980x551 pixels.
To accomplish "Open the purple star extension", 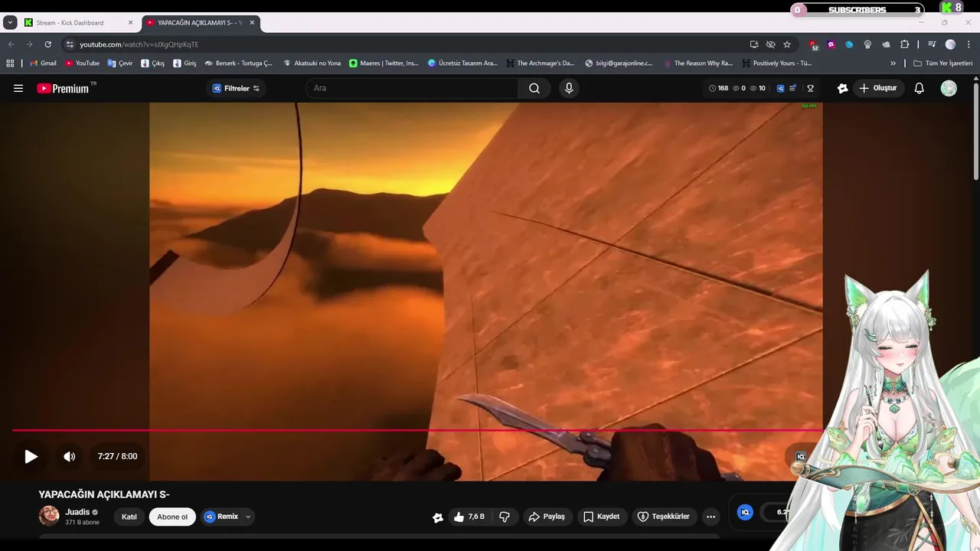I will pyautogui.click(x=831, y=44).
